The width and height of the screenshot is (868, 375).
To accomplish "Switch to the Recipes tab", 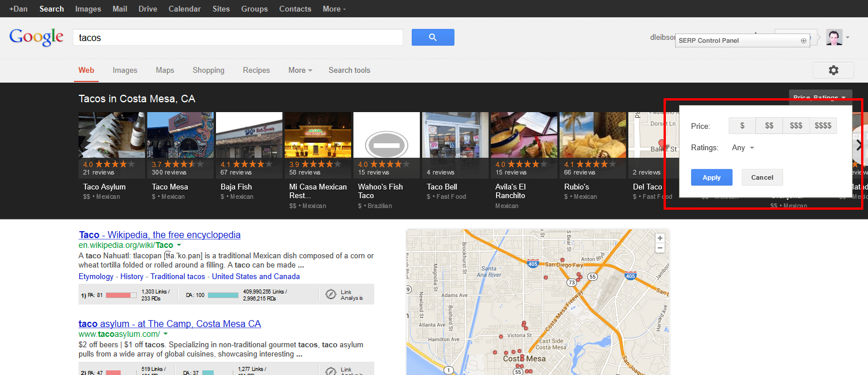I will pyautogui.click(x=256, y=70).
